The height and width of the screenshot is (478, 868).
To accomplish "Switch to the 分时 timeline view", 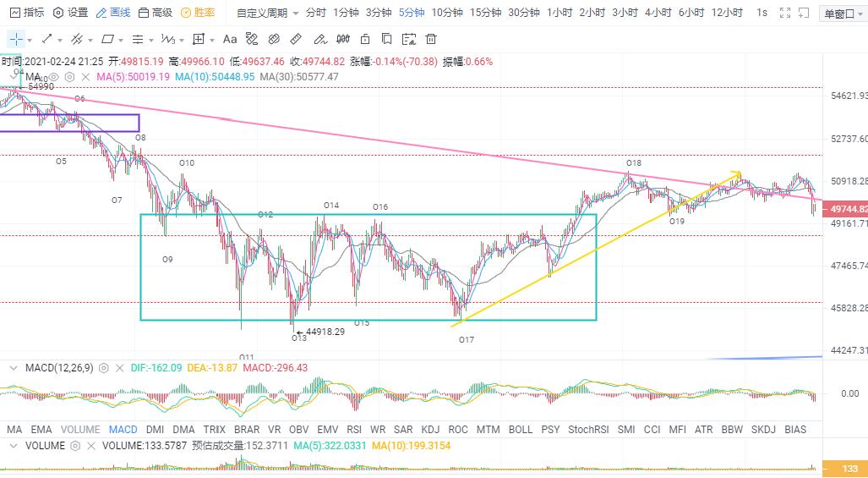I will tap(315, 12).
